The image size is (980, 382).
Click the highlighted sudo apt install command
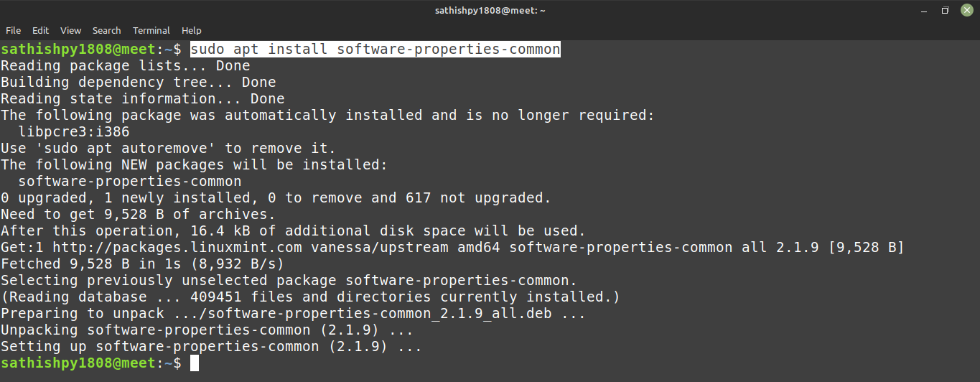[x=375, y=50]
